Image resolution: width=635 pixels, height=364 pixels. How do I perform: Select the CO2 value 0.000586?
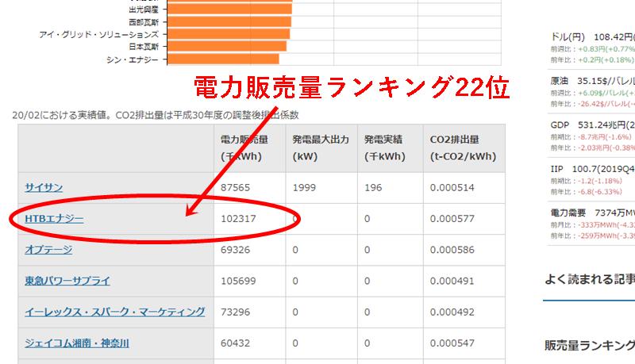click(x=452, y=250)
